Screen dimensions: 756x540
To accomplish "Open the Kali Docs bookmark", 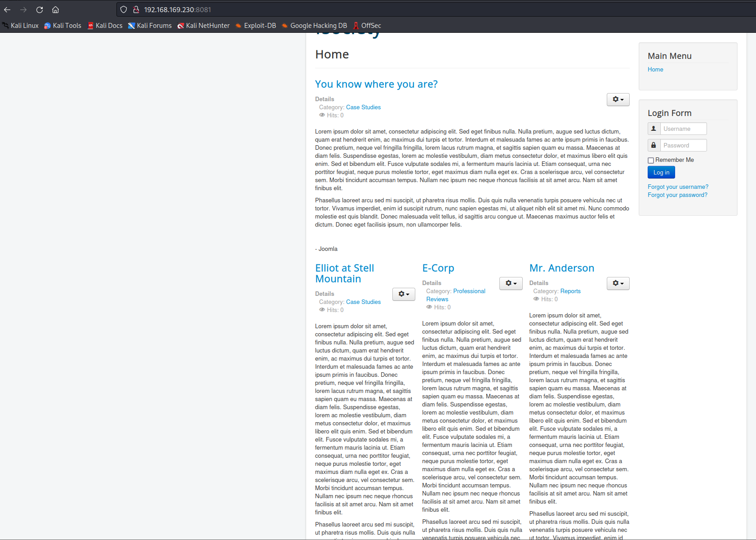I will (105, 26).
